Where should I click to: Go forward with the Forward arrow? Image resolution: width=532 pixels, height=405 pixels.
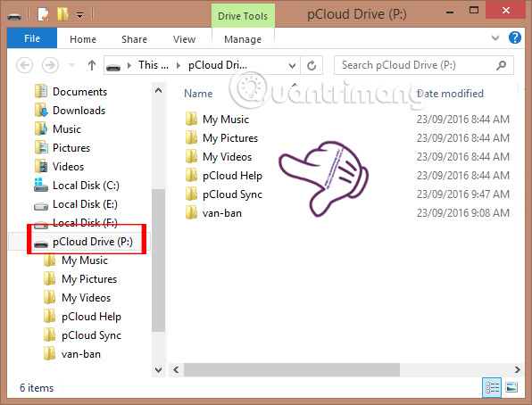point(50,65)
